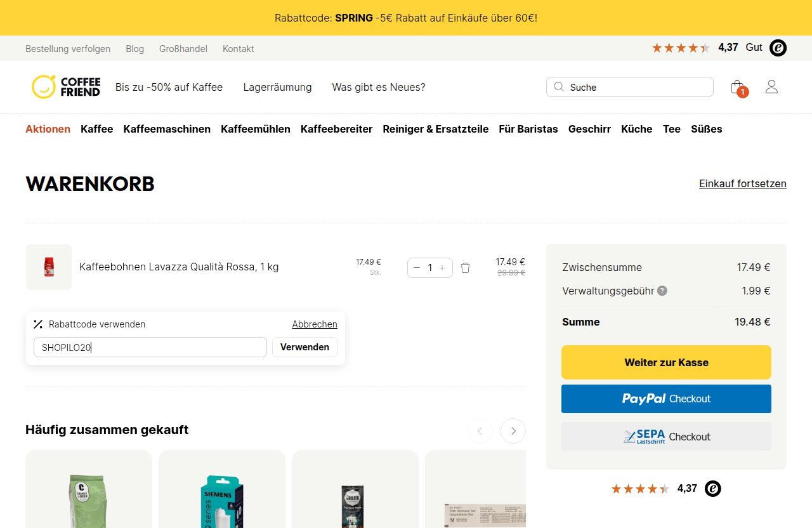Viewport: 812px width, 528px height.
Task: Click Einkauf fortsetzen link
Action: (x=743, y=183)
